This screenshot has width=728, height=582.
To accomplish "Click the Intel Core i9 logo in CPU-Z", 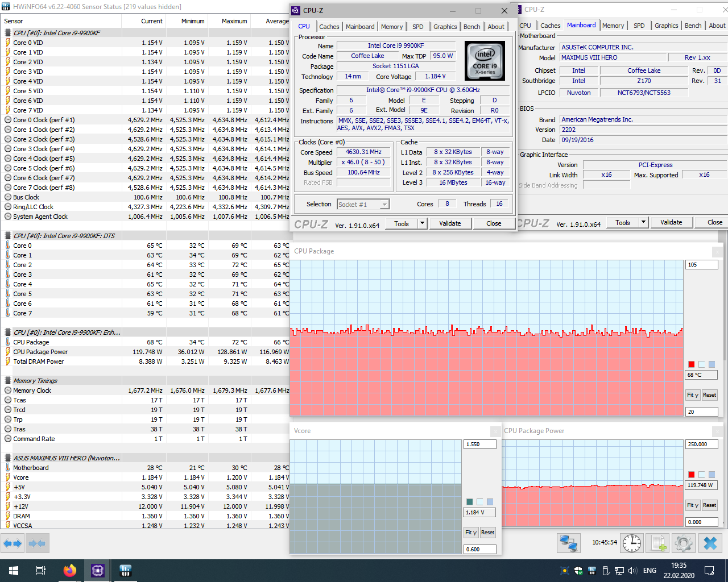I will pyautogui.click(x=485, y=61).
